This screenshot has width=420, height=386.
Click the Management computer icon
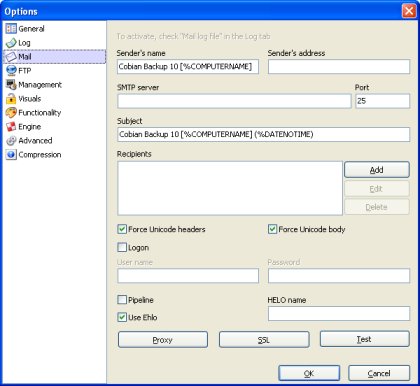(x=11, y=85)
